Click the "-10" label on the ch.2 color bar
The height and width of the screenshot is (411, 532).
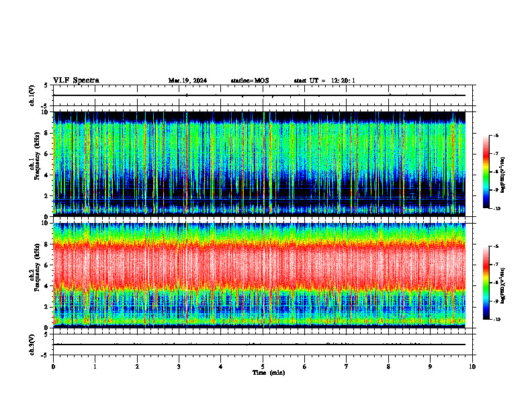click(x=496, y=320)
